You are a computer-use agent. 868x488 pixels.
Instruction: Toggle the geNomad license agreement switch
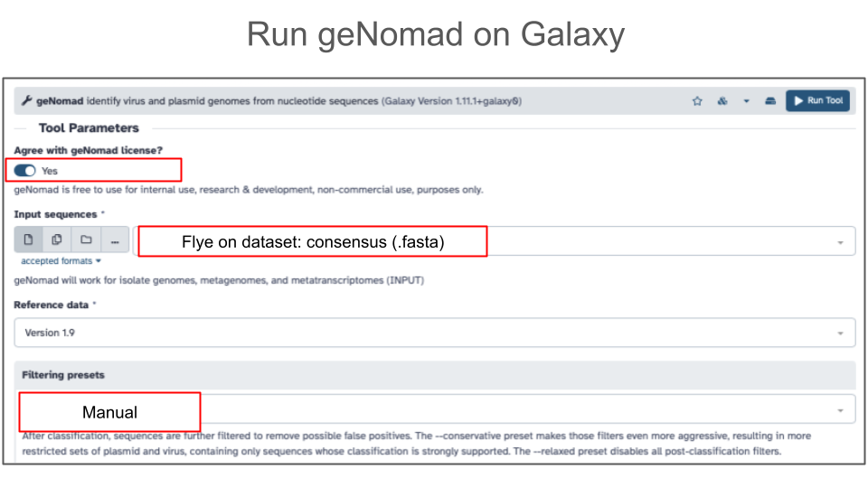pyautogui.click(x=25, y=170)
